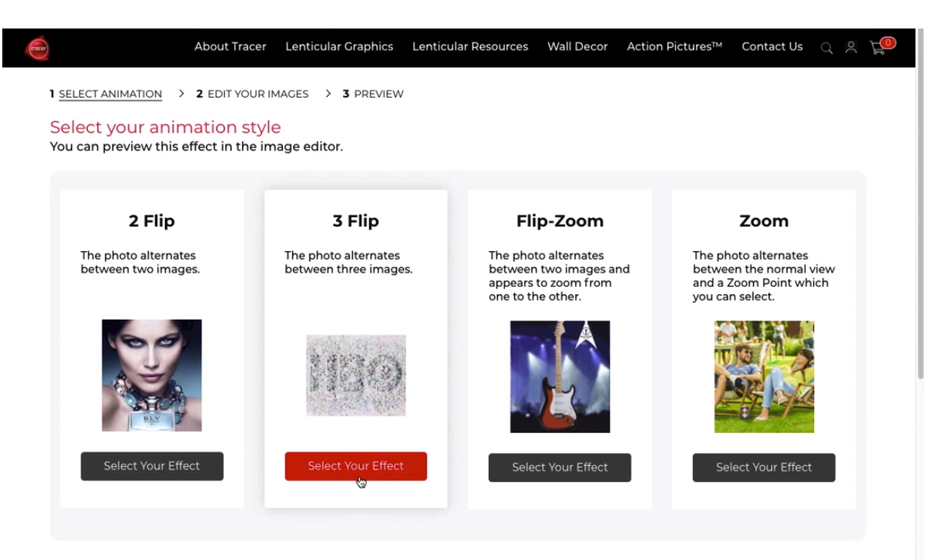Click the Flip-Zoom guitar thumbnail

coord(560,377)
